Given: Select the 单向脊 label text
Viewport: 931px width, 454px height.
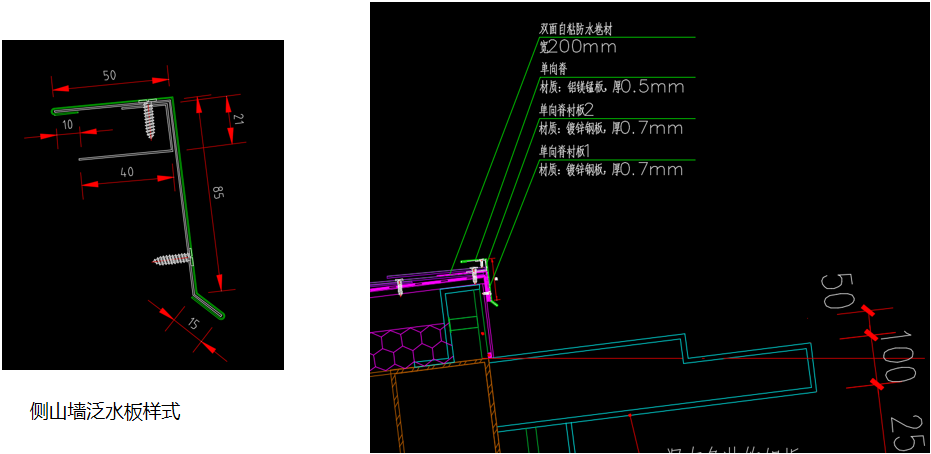Looking at the screenshot, I should click(553, 69).
